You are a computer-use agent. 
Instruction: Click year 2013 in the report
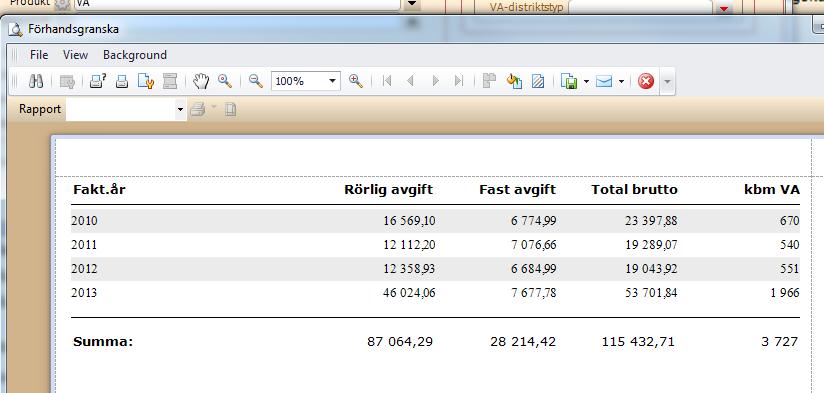pos(84,293)
